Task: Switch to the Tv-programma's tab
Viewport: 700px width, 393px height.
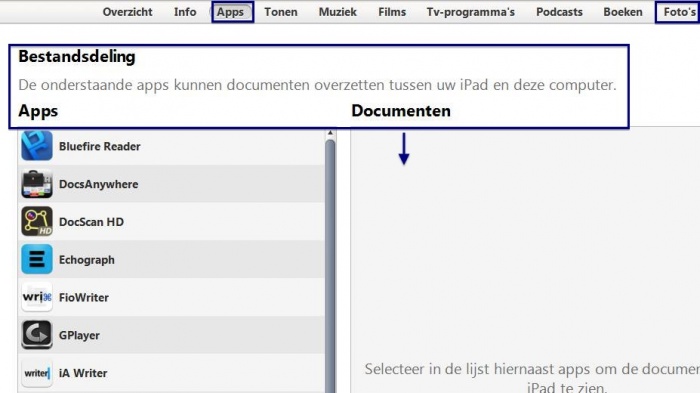Action: click(471, 12)
